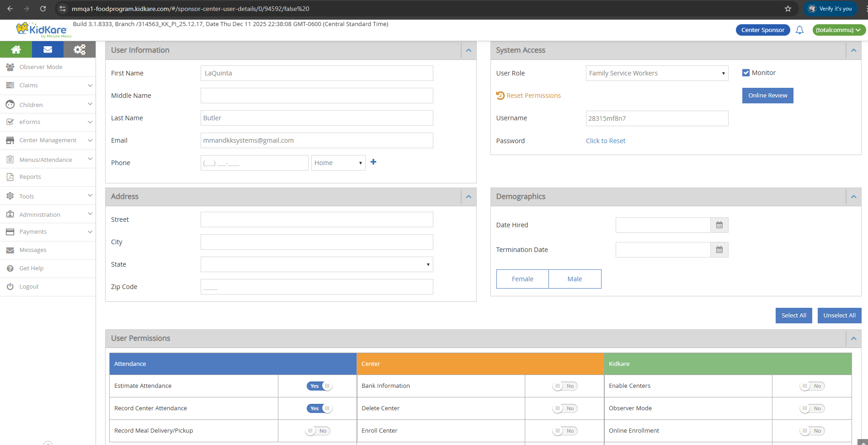
Task: Open the User Role dropdown
Action: click(657, 73)
